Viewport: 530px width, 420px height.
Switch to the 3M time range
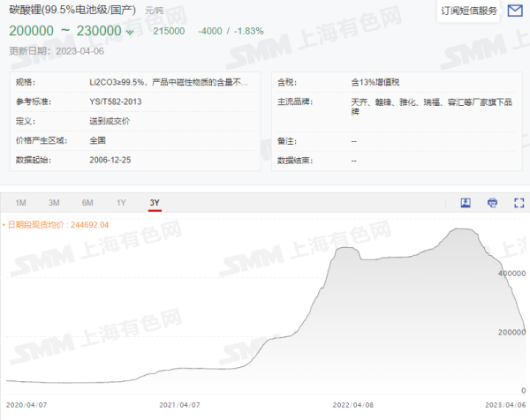coord(54,203)
